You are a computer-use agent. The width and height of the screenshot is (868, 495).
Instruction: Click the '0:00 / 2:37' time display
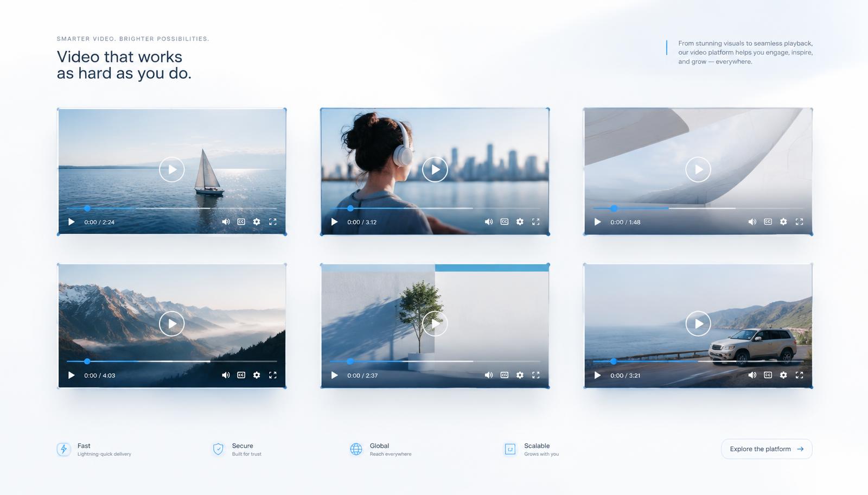point(362,376)
